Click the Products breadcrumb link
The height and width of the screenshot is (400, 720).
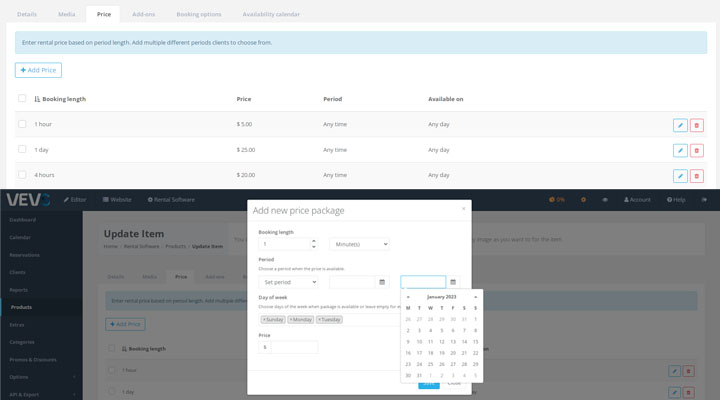tap(175, 247)
